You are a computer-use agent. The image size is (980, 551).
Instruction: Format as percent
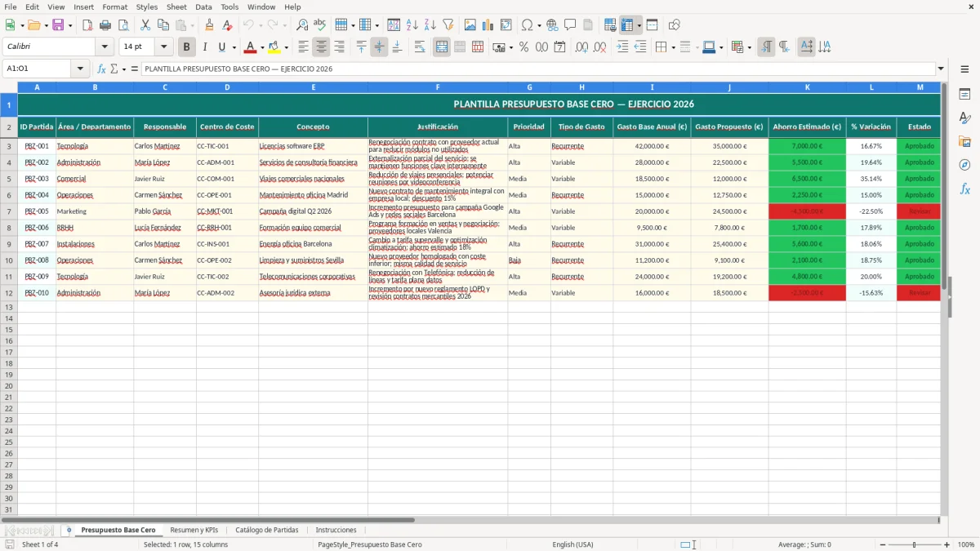(x=523, y=47)
